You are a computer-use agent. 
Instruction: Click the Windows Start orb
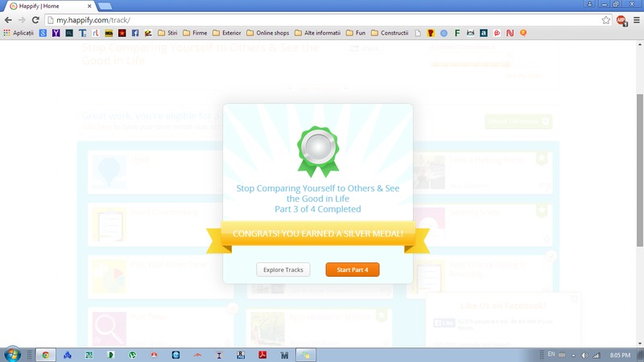pyautogui.click(x=12, y=355)
